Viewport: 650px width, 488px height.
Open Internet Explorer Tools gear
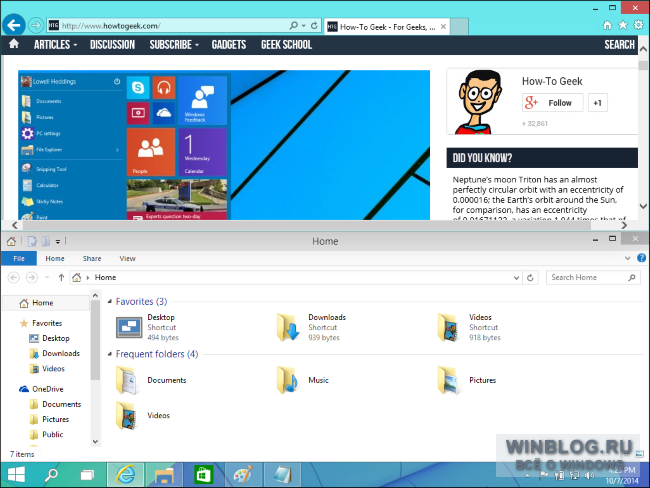638,25
